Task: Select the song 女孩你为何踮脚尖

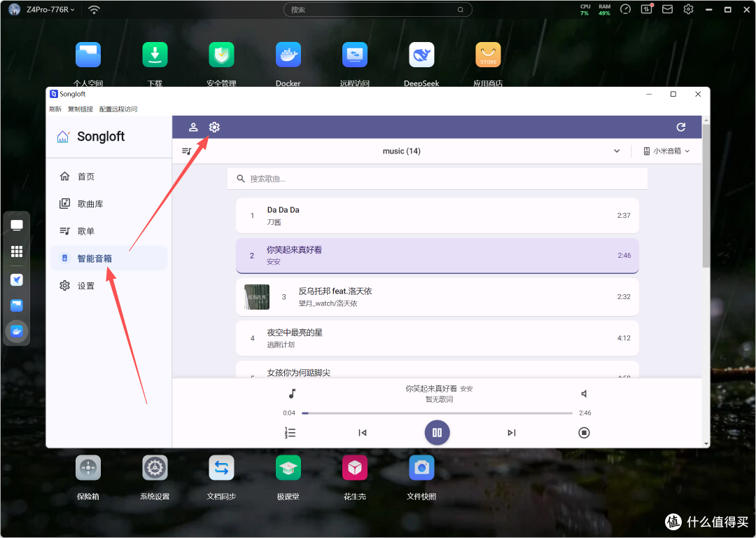Action: [437, 370]
